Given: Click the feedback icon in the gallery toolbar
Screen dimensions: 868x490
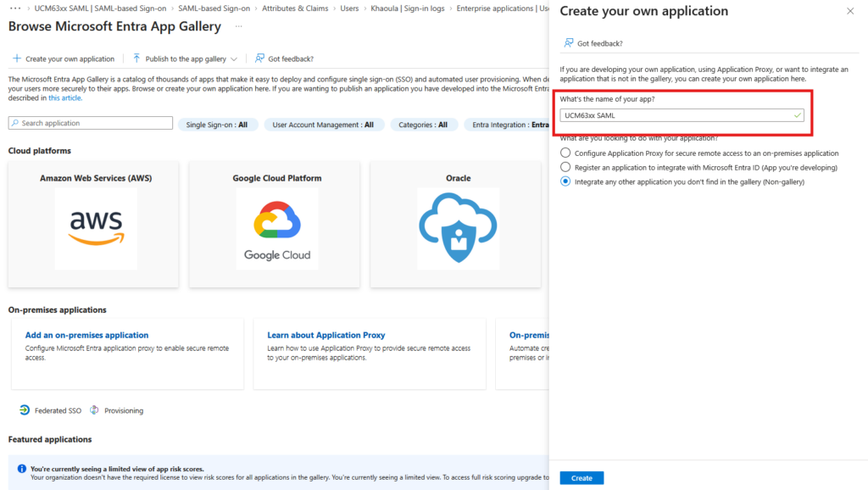Looking at the screenshot, I should coord(259,58).
